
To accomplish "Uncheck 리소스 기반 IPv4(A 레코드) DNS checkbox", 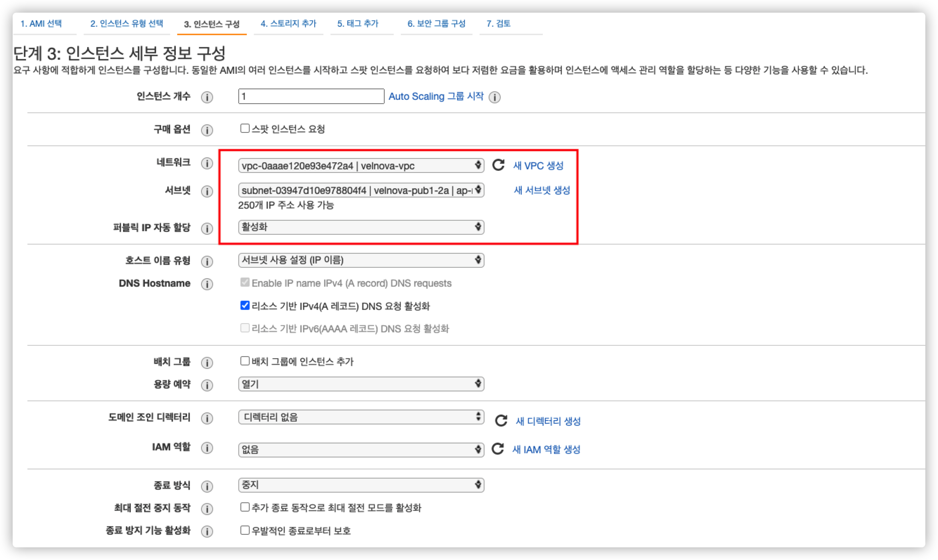I will coord(245,305).
